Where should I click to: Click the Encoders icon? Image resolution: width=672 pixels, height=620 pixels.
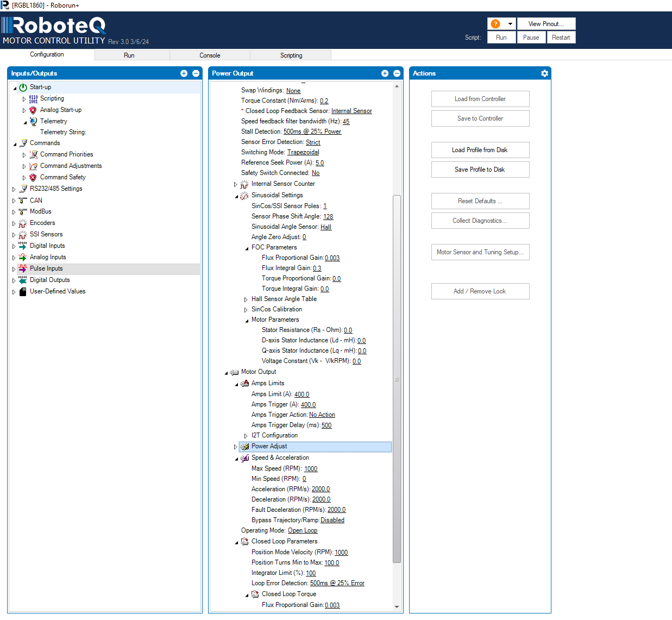[x=23, y=223]
